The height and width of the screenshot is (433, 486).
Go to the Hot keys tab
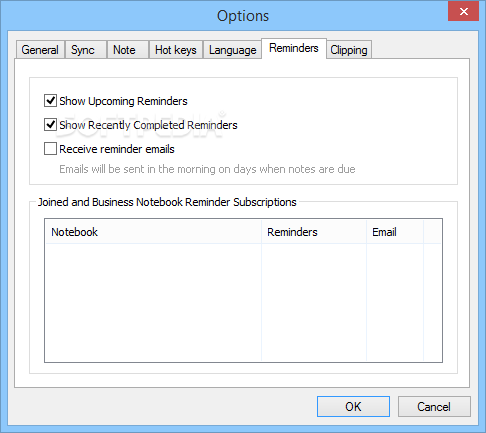pos(176,50)
